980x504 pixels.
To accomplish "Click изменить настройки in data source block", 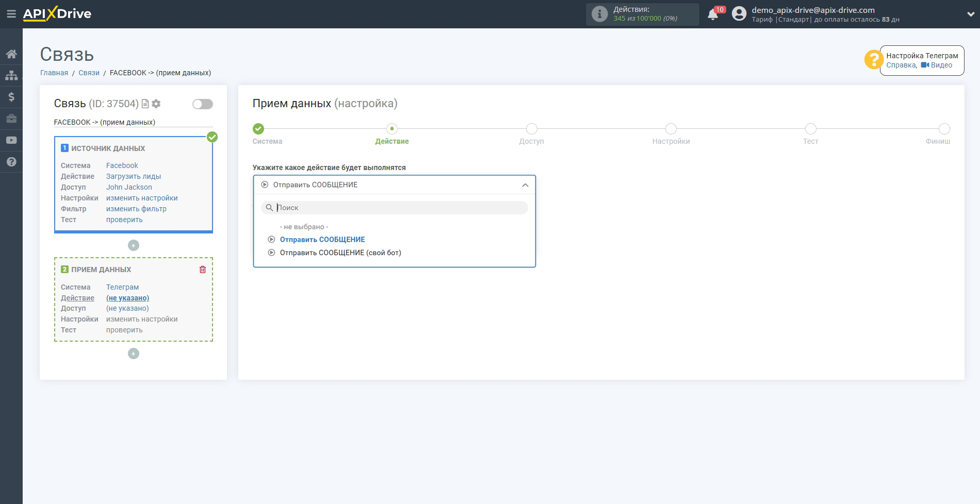I will tap(142, 198).
